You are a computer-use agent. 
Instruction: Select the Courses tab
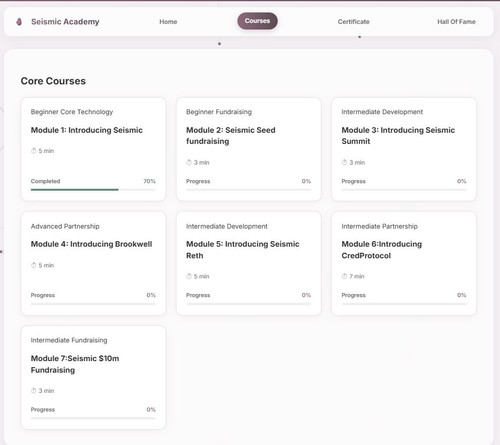coord(257,21)
